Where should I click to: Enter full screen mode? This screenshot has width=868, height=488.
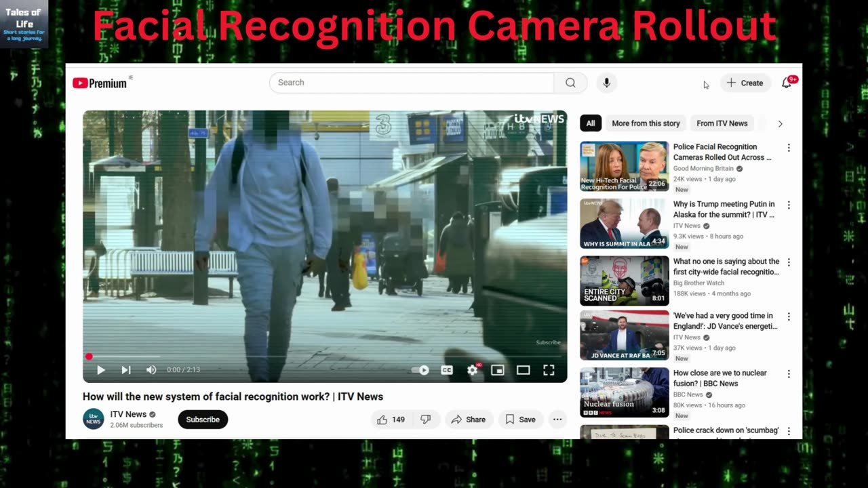[549, 370]
